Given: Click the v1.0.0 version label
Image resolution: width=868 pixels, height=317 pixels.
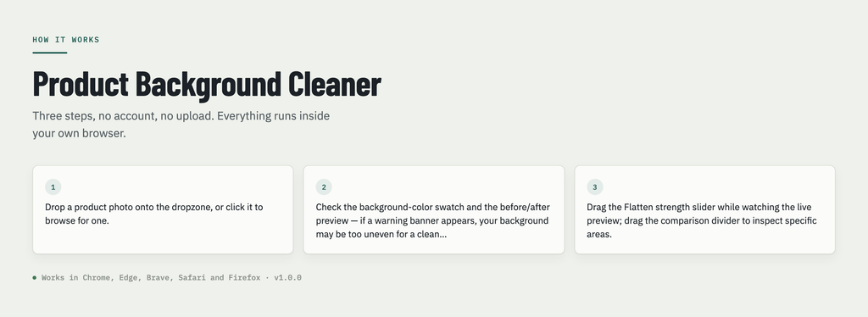Looking at the screenshot, I should (x=288, y=278).
